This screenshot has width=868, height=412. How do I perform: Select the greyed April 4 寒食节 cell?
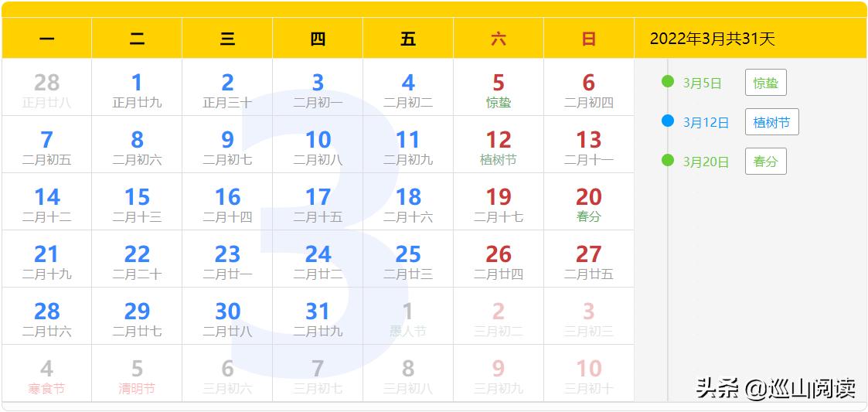(46, 373)
